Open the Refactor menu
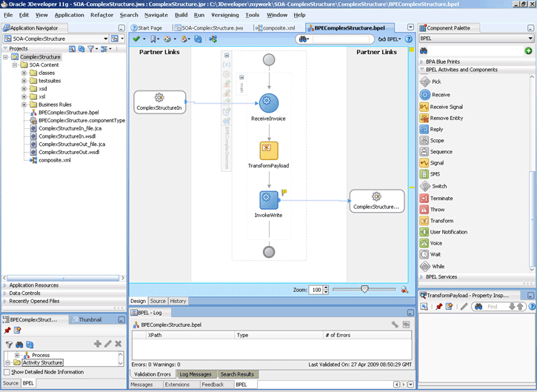 point(101,15)
